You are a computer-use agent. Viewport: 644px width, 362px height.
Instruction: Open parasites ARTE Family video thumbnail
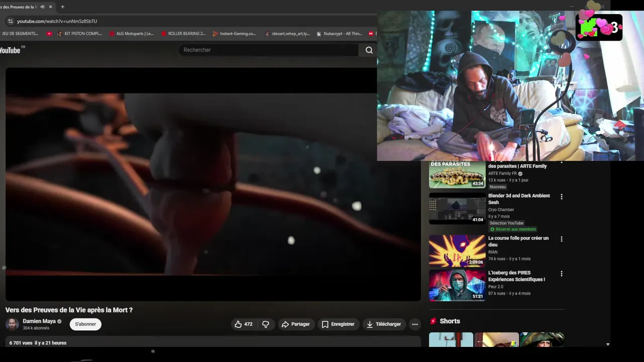click(x=457, y=174)
